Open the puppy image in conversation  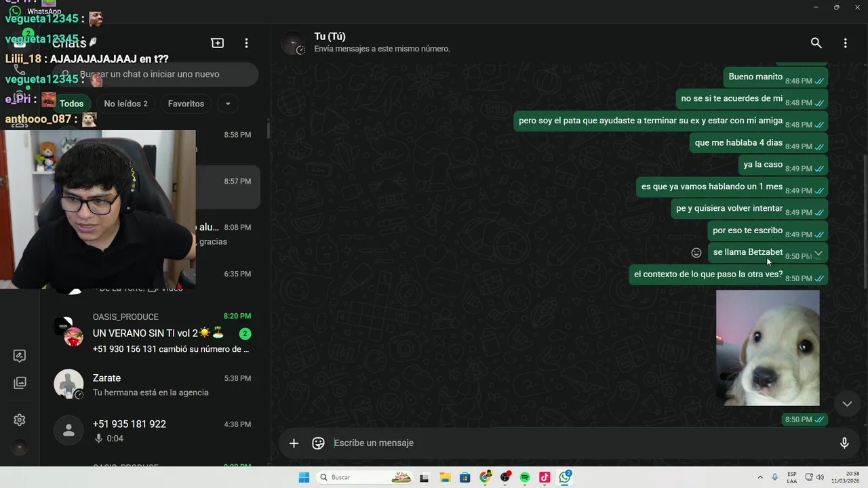[x=768, y=348]
